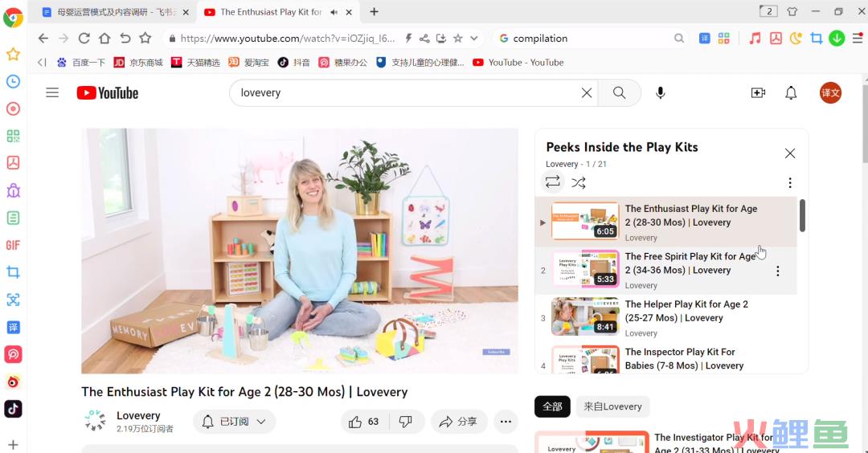
Task: Go forward with the browser forward arrow
Action: tap(63, 39)
